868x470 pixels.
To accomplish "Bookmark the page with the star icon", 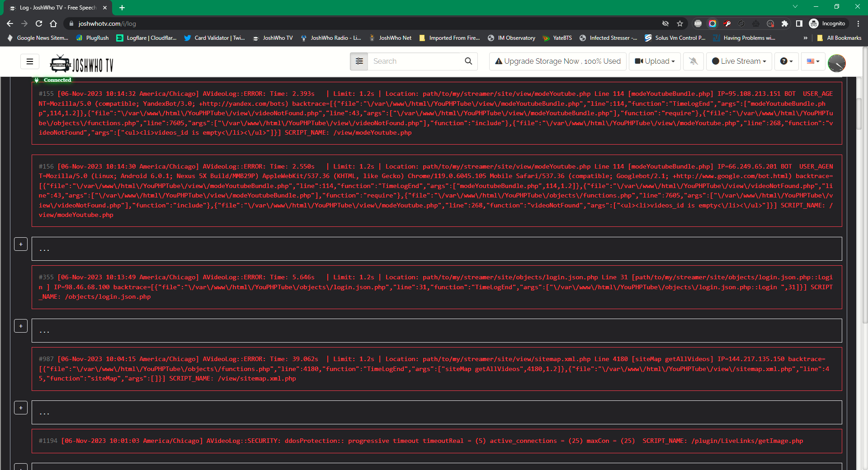I will (680, 23).
